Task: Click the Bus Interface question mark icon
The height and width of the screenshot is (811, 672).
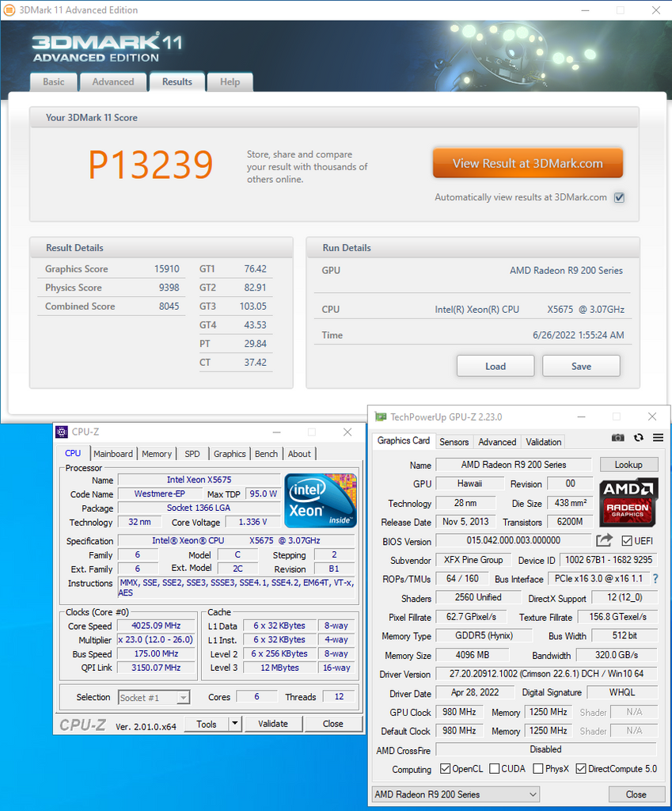Action: coord(655,579)
